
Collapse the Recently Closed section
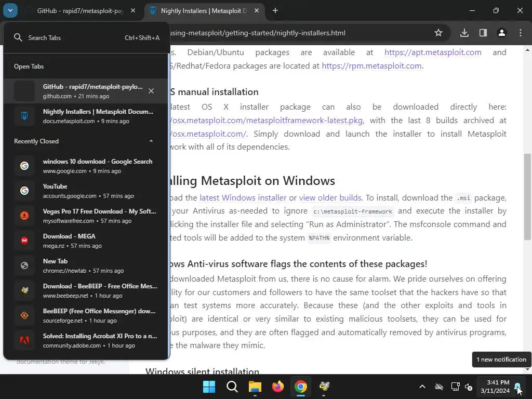point(151,141)
